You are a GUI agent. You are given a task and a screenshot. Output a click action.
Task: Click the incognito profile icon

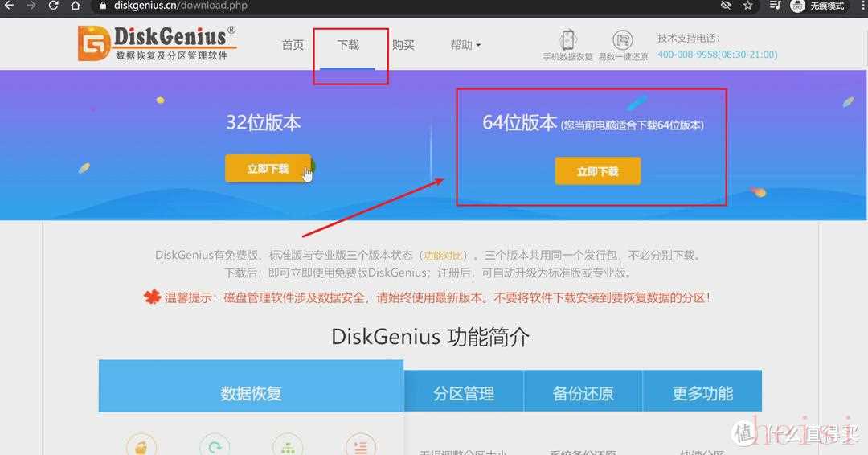(x=797, y=6)
